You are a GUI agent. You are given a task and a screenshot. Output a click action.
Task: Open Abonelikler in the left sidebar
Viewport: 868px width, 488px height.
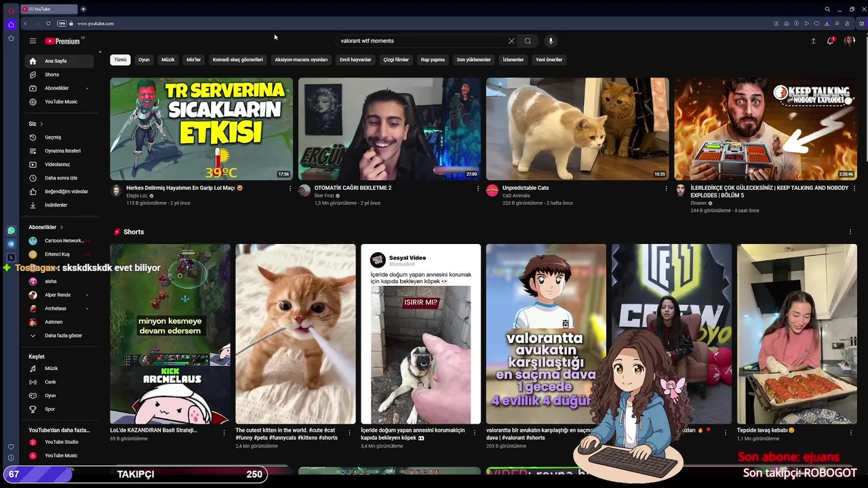click(60, 88)
